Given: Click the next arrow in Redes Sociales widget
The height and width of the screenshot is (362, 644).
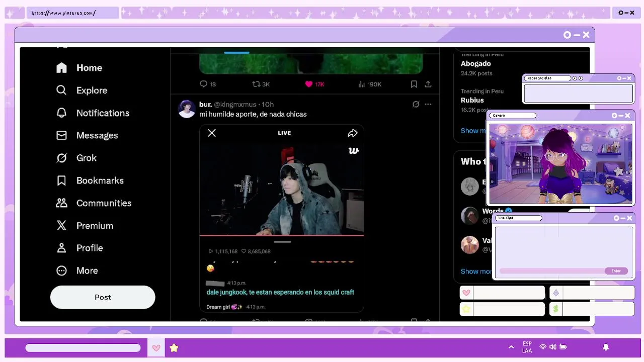Looking at the screenshot, I should click(x=581, y=78).
